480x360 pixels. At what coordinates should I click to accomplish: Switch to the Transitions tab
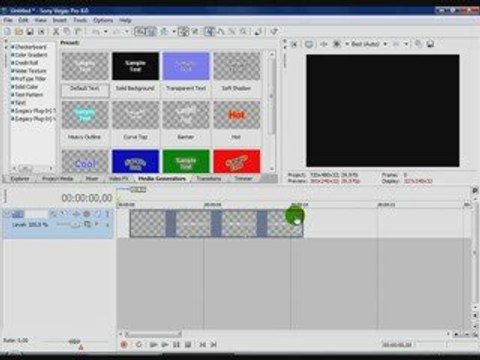(x=209, y=179)
